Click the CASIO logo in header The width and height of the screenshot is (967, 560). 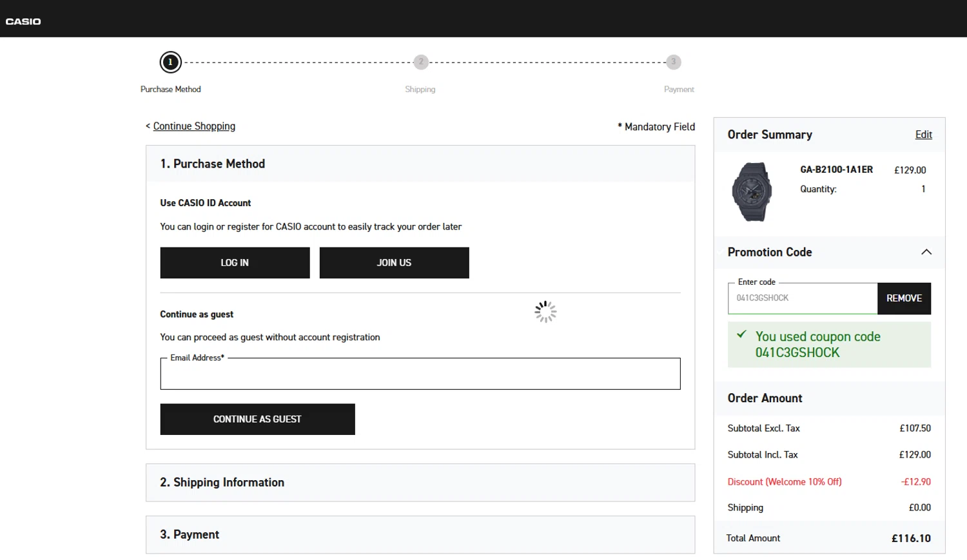click(23, 21)
